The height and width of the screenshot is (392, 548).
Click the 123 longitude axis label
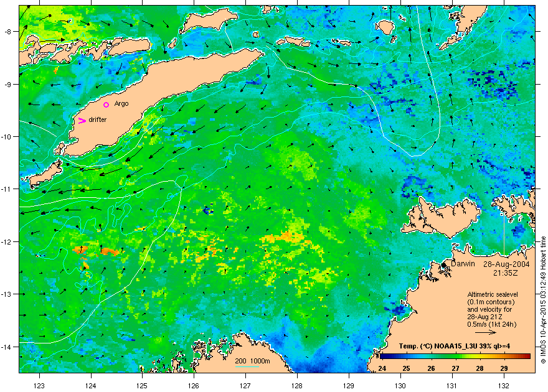point(39,386)
